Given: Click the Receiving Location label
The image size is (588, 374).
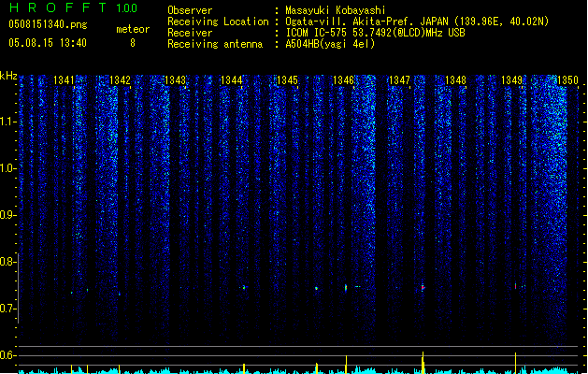Looking at the screenshot, I should point(218,22).
